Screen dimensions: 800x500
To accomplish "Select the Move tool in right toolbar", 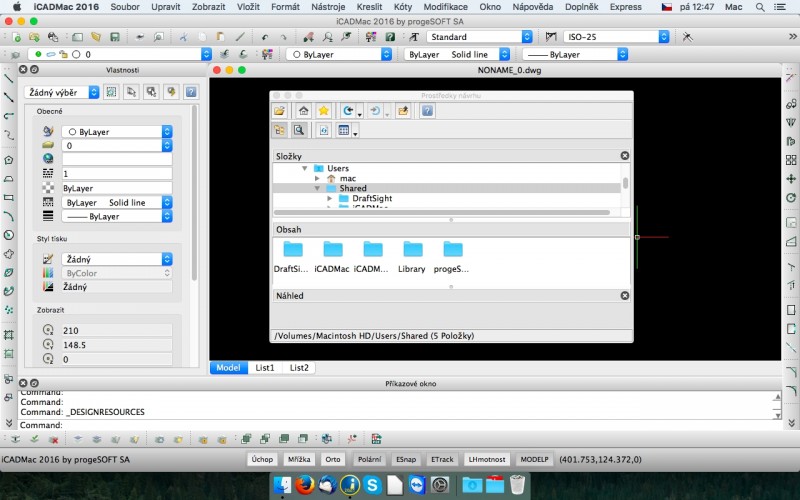I will click(x=791, y=179).
